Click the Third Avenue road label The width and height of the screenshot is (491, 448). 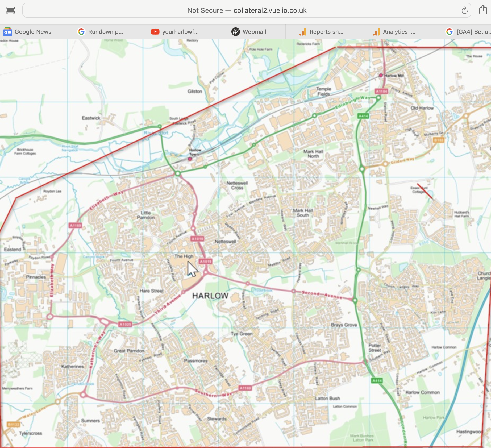tap(168, 304)
